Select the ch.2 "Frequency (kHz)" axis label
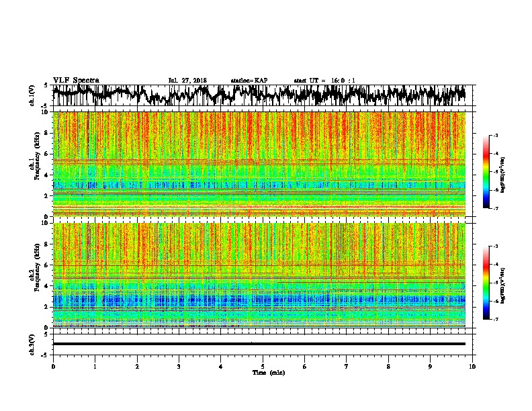Viewport: 532px width, 411px height. [x=38, y=267]
